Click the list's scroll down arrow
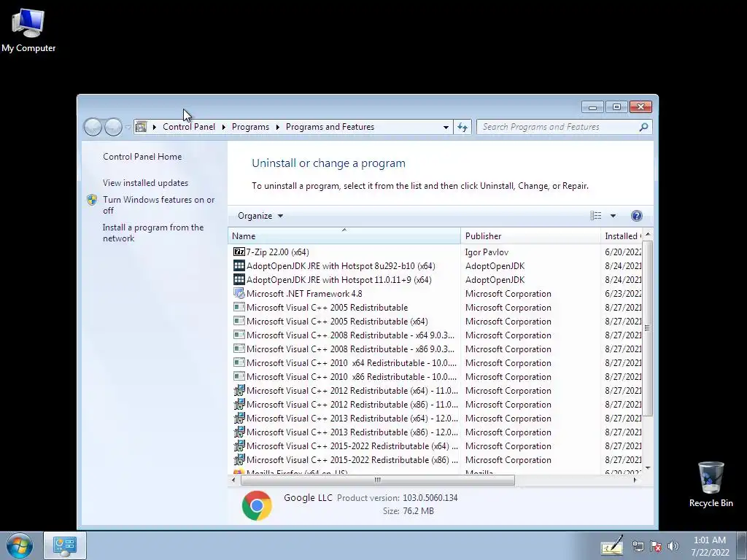This screenshot has width=747, height=560. (x=647, y=467)
